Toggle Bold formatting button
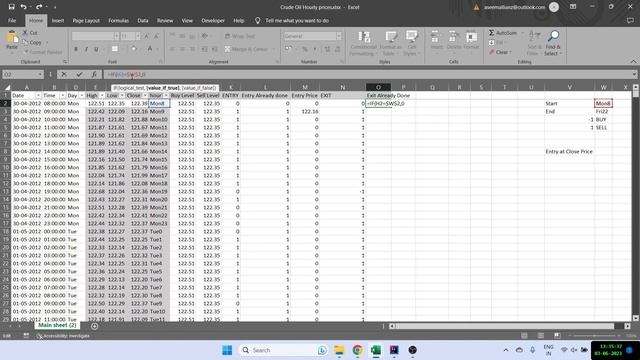640x360 pixels. 76,49
